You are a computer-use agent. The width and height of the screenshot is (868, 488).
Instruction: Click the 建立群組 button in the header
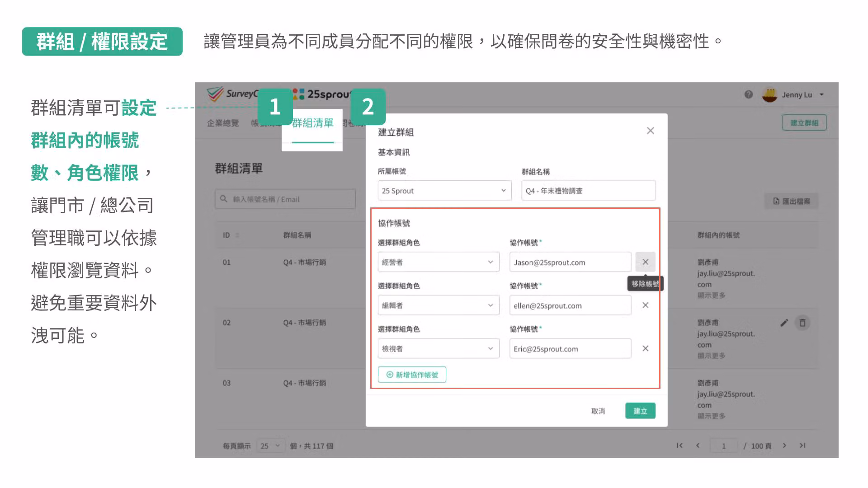coord(804,122)
